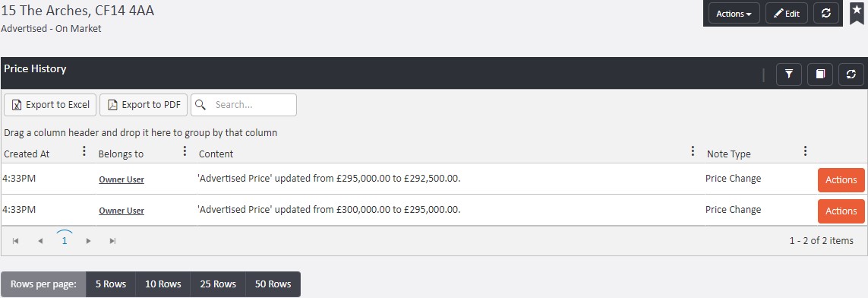Open Created At column options menu
Image resolution: width=868 pixels, height=298 pixels.
click(x=84, y=151)
